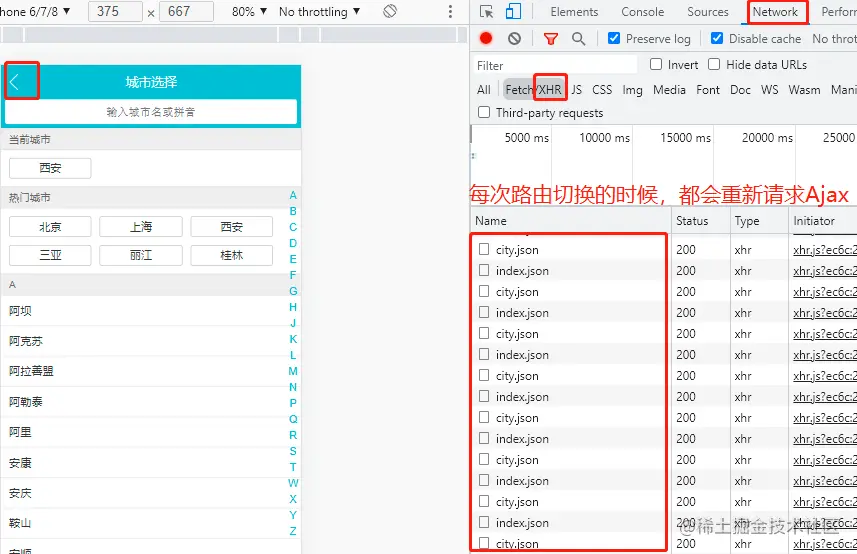This screenshot has height=554, width=857.
Task: Enable Hide data URLs checkbox
Action: (x=714, y=64)
